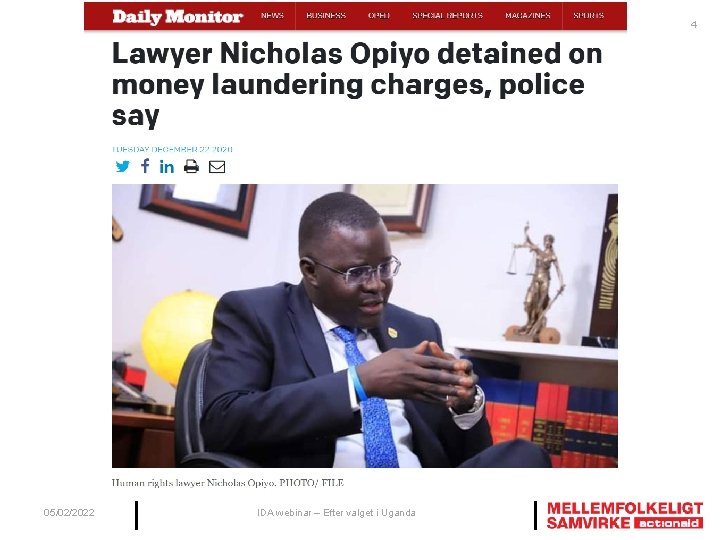Click the Mellemfolkeligt Samvirke logo

click(x=624, y=515)
